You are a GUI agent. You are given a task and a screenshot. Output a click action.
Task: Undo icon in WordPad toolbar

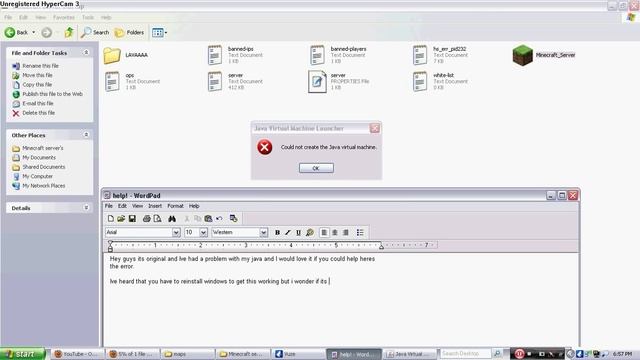pos(219,219)
